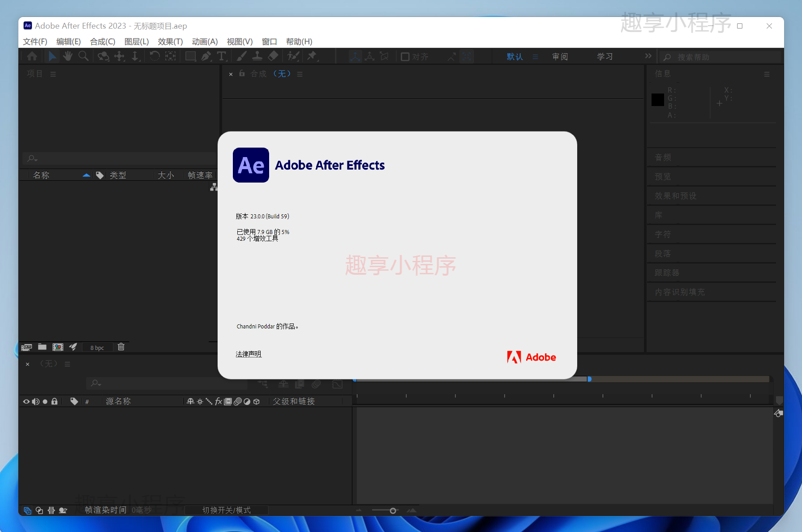Select the Orbit camera tool
802x532 pixels.
pyautogui.click(x=103, y=56)
